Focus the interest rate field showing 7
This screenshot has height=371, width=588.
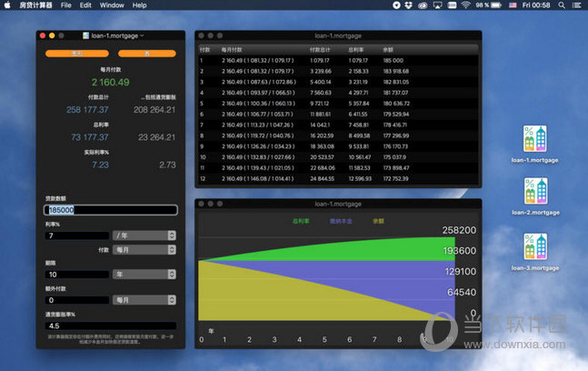pos(77,236)
